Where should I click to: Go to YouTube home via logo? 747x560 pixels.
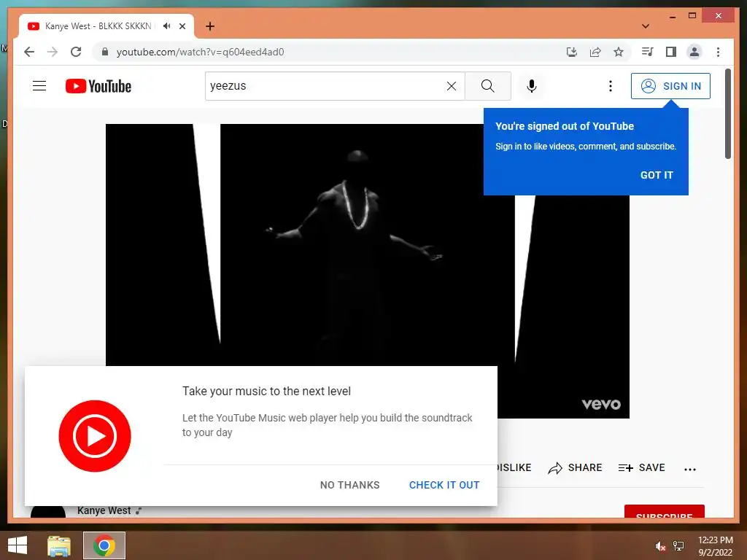(98, 86)
